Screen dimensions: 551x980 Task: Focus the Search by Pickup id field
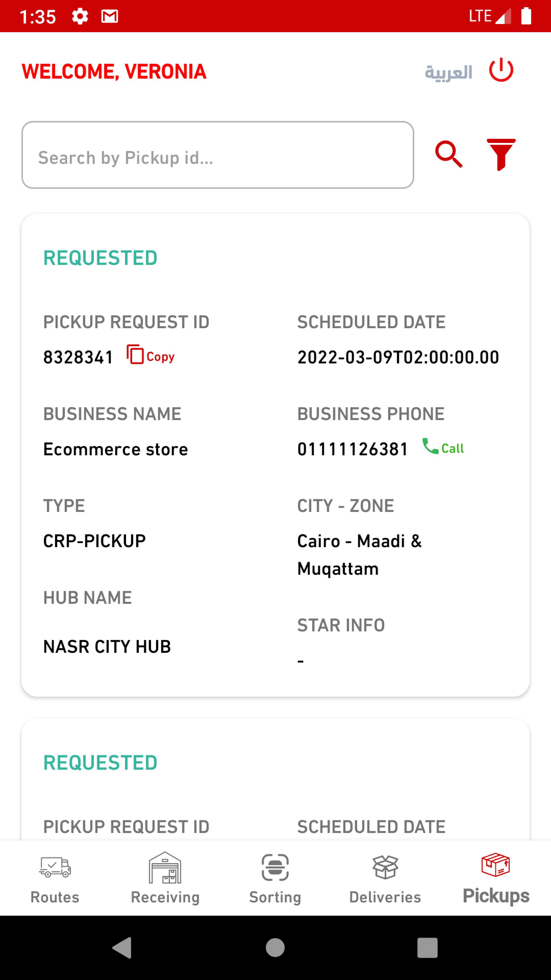(218, 155)
